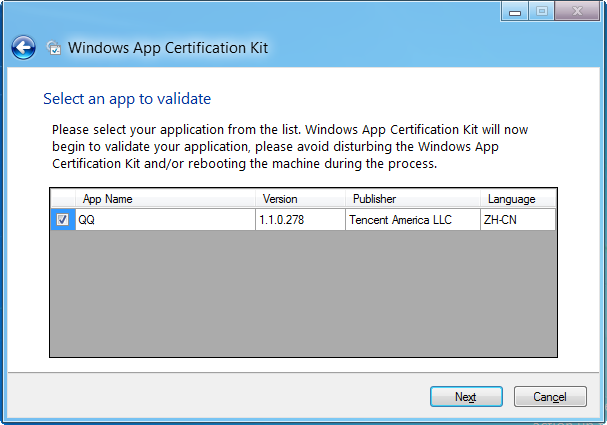607x425 pixels.
Task: Close the Certification Kit window
Action: coord(577,11)
